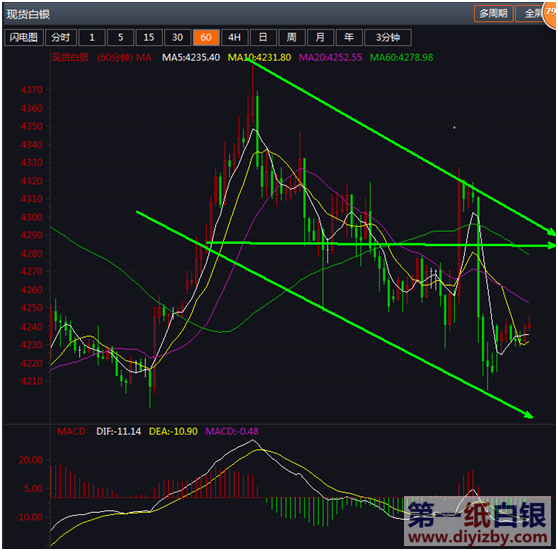Click the 4210 price axis label
This screenshot has height=551, width=558.
tap(32, 381)
